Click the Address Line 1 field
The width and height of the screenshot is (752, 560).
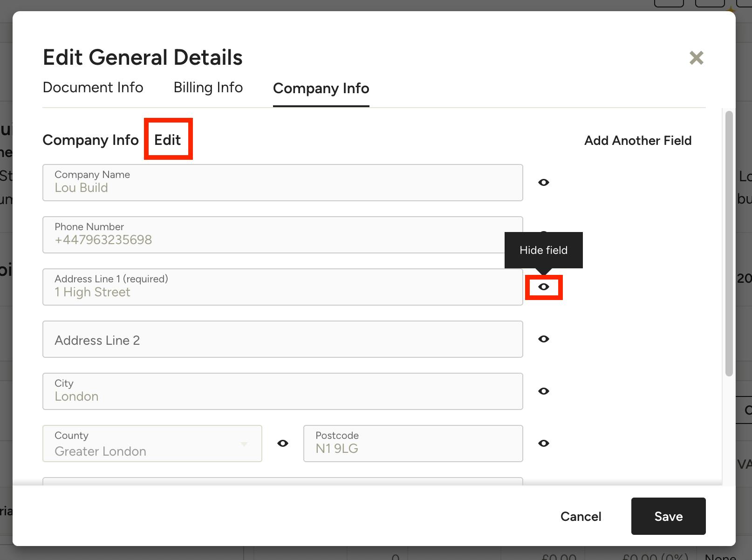tap(283, 287)
